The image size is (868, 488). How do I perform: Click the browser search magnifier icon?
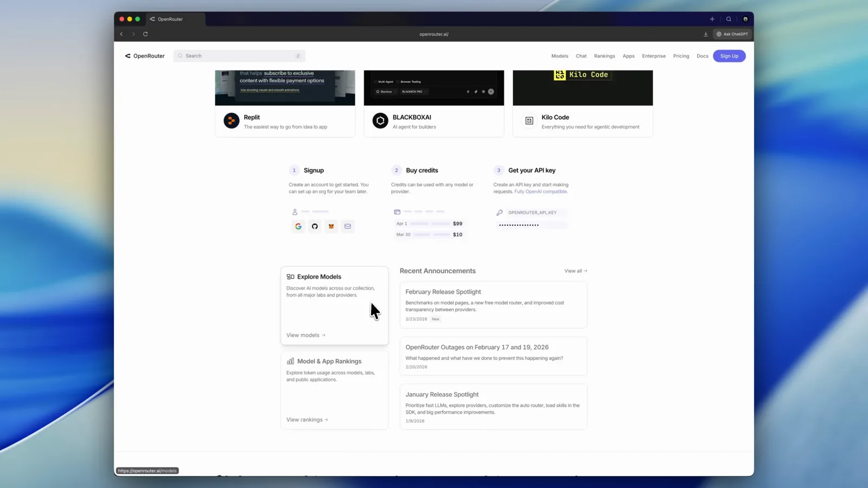(729, 19)
